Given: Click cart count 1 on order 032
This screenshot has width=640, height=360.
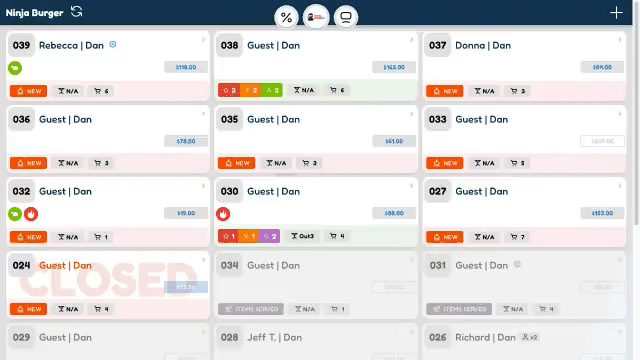Looking at the screenshot, I should click(101, 237).
